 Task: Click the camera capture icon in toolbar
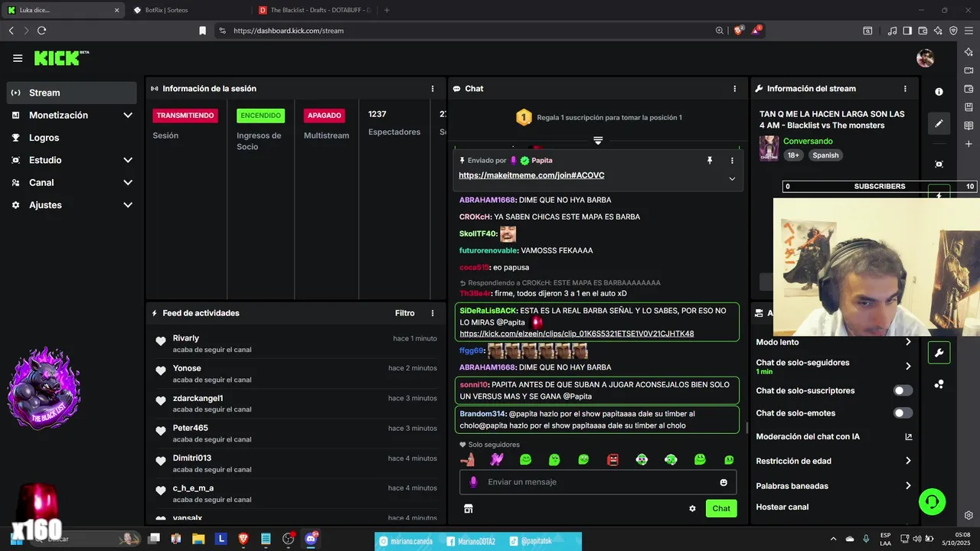[939, 165]
